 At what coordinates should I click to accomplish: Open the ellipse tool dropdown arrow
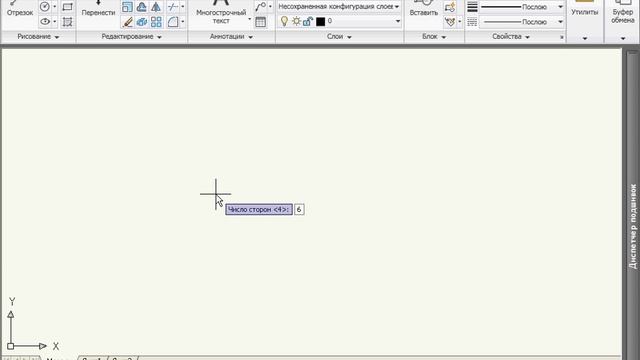click(x=55, y=21)
